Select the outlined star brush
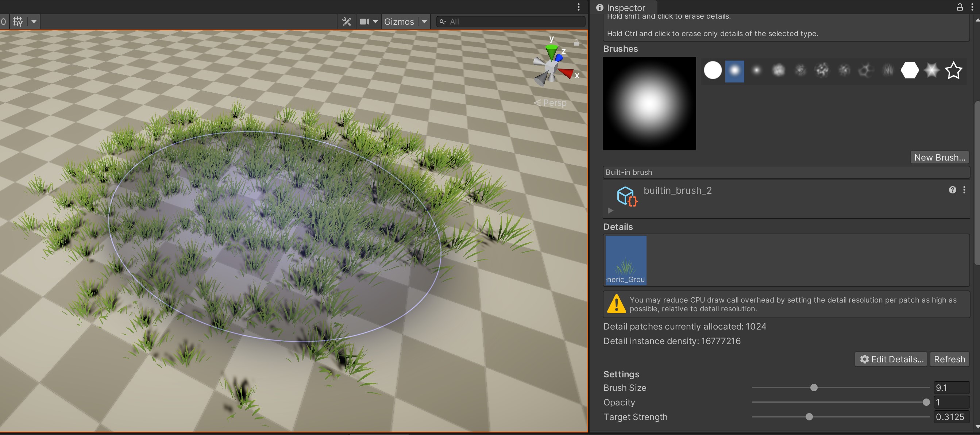The image size is (980, 435). 953,70
